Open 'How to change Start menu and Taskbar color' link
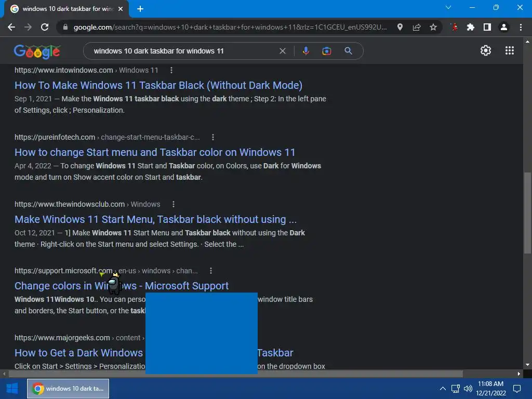 coord(155,152)
